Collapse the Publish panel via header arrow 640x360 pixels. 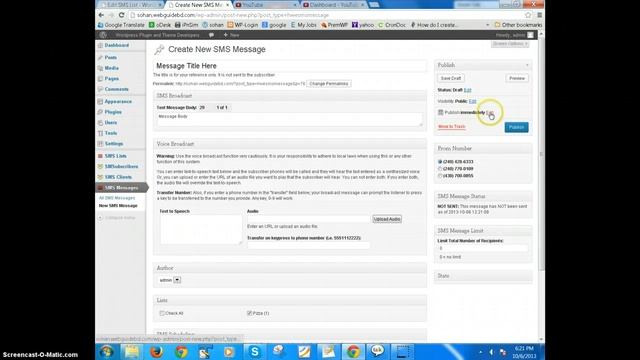pyautogui.click(x=527, y=65)
